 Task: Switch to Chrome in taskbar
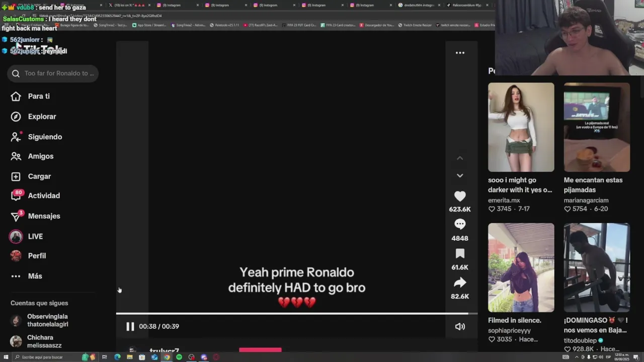coord(167,357)
